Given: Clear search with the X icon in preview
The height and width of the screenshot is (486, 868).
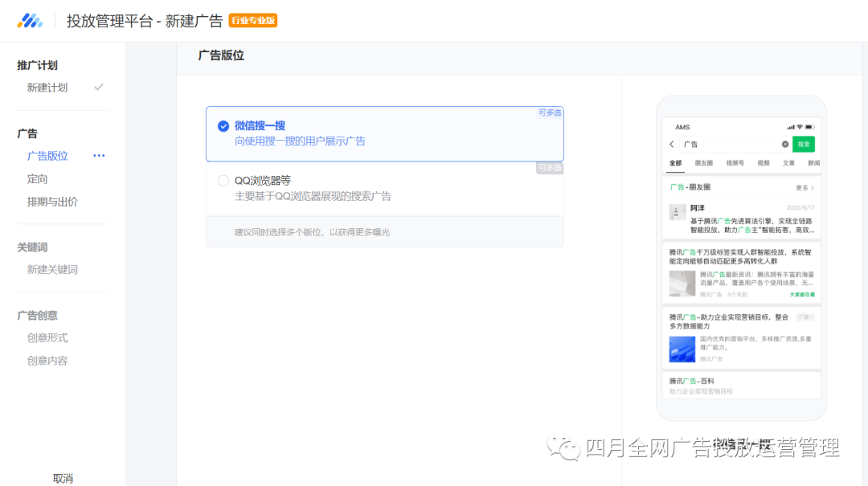Looking at the screenshot, I should pos(785,145).
